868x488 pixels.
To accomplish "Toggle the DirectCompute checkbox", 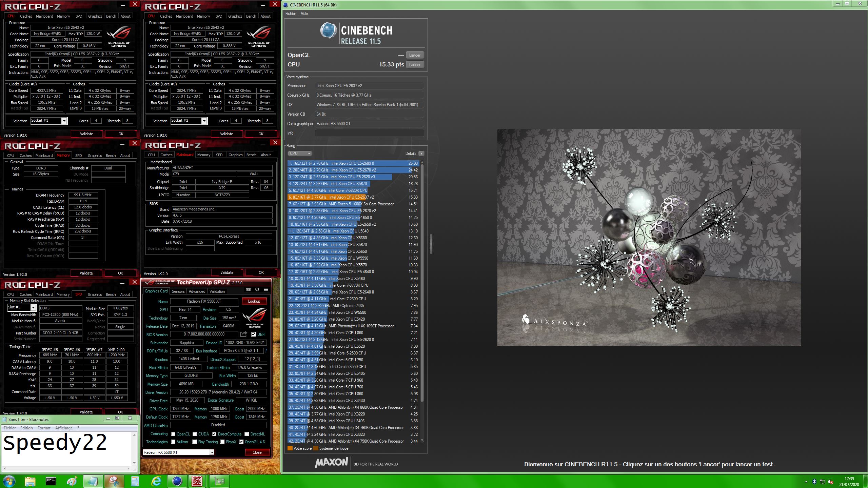I will [x=214, y=434].
